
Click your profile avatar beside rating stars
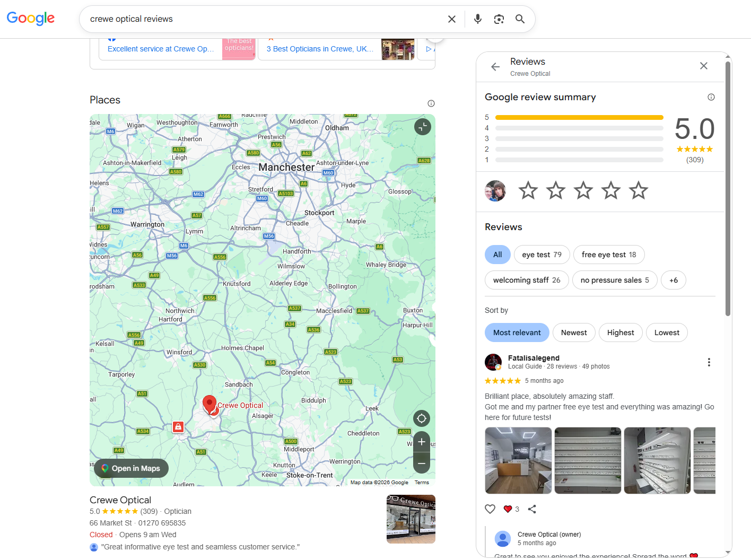(495, 191)
